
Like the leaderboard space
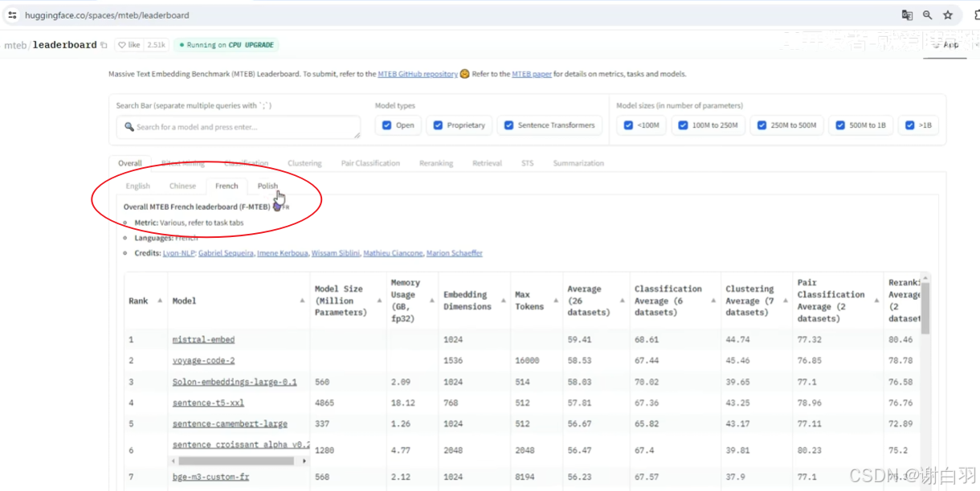point(128,45)
